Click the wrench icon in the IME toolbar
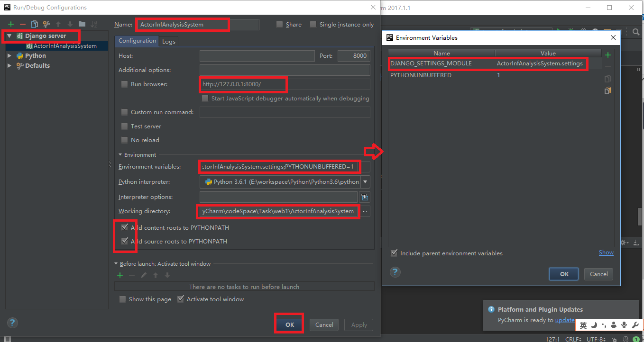644x342 pixels. pos(635,325)
